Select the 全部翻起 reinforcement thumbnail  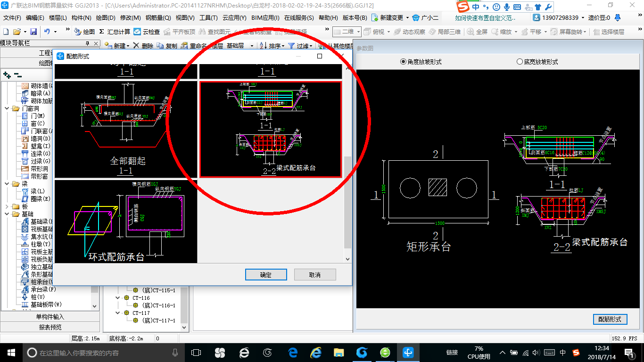point(126,129)
